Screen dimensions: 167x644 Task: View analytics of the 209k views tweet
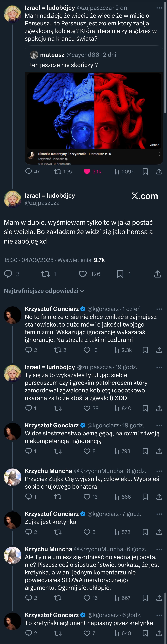[x=116, y=172]
